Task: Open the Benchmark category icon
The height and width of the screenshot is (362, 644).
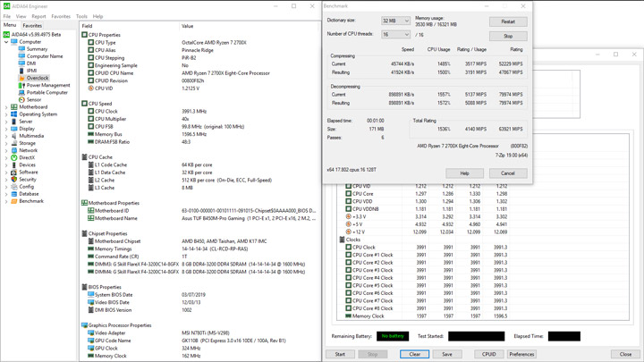Action: click(x=14, y=201)
